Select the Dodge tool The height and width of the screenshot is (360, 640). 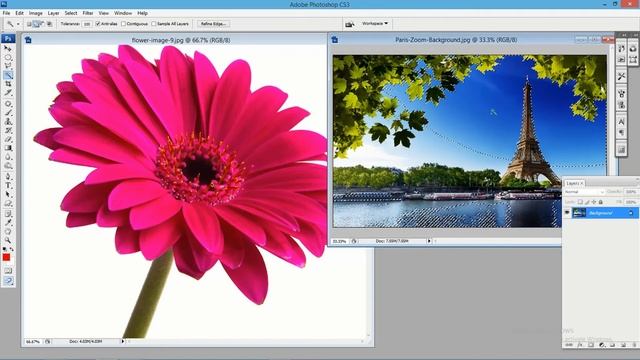point(8,166)
